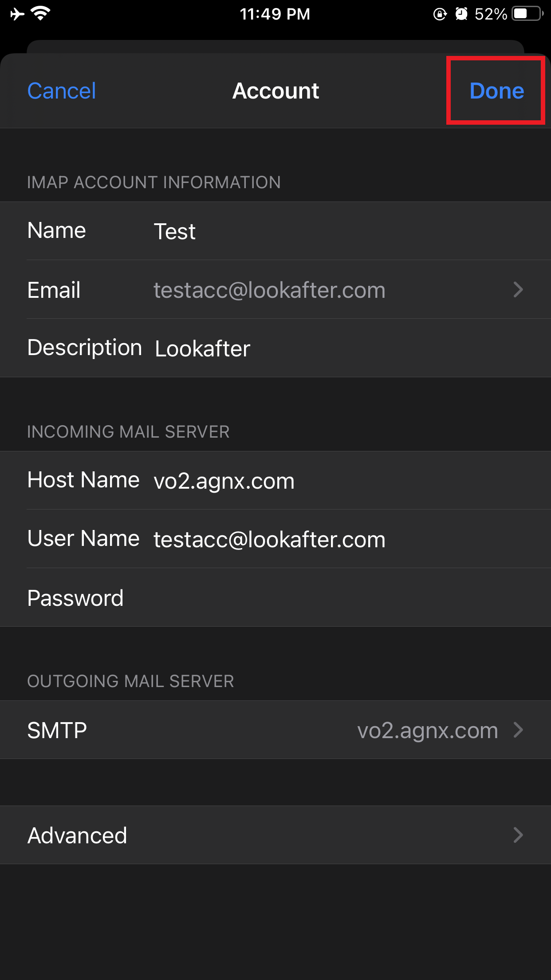Tap the SMTP row chevron arrow
The image size is (551, 980).
[x=518, y=730]
